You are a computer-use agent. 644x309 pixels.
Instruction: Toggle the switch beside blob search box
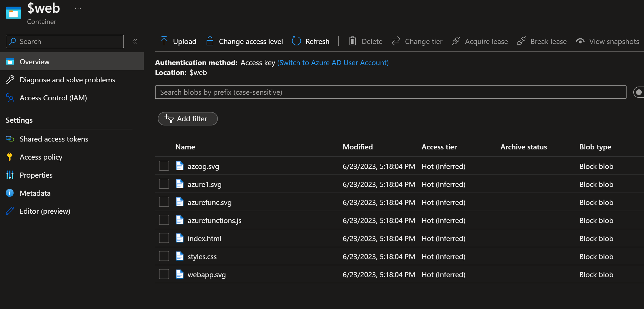point(639,92)
